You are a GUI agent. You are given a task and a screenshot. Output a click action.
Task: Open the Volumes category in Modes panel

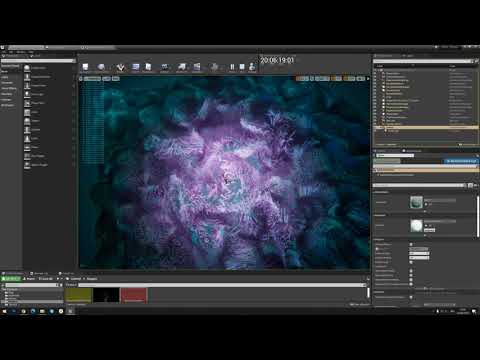[x=11, y=100]
